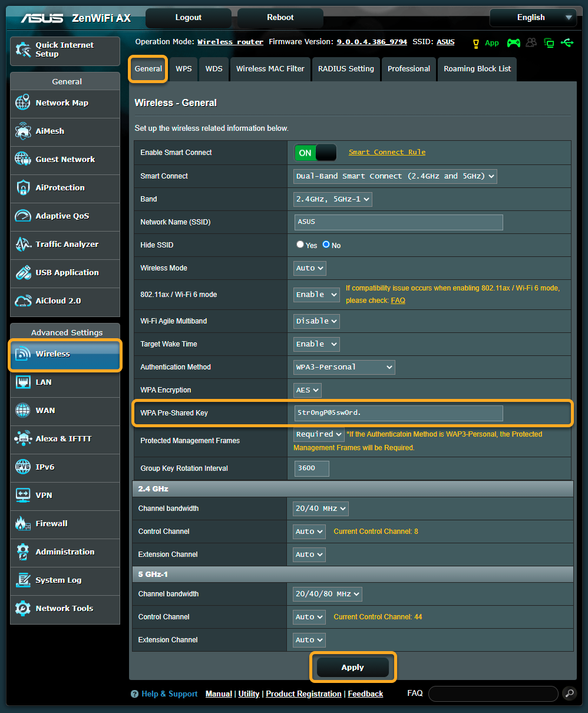Viewport: 588px width, 713px height.
Task: Click the Wireless signal icon
Action: point(23,354)
